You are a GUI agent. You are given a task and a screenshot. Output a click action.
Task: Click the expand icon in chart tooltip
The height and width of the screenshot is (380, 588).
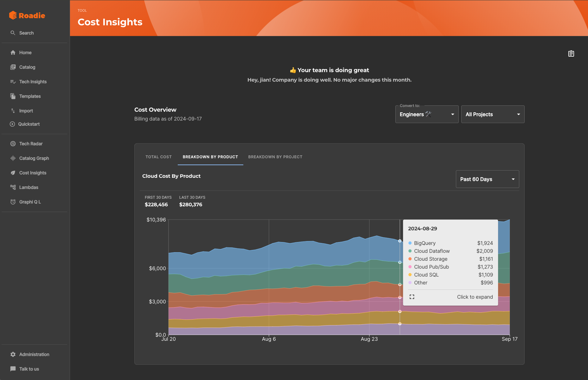[412, 297]
